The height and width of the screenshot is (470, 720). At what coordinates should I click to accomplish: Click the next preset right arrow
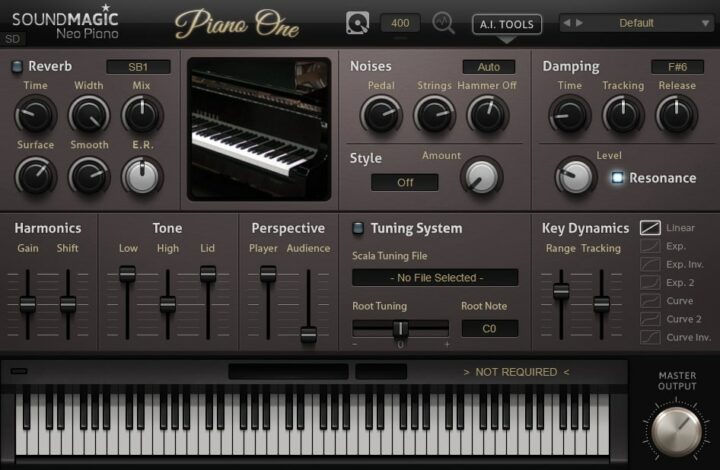point(579,22)
